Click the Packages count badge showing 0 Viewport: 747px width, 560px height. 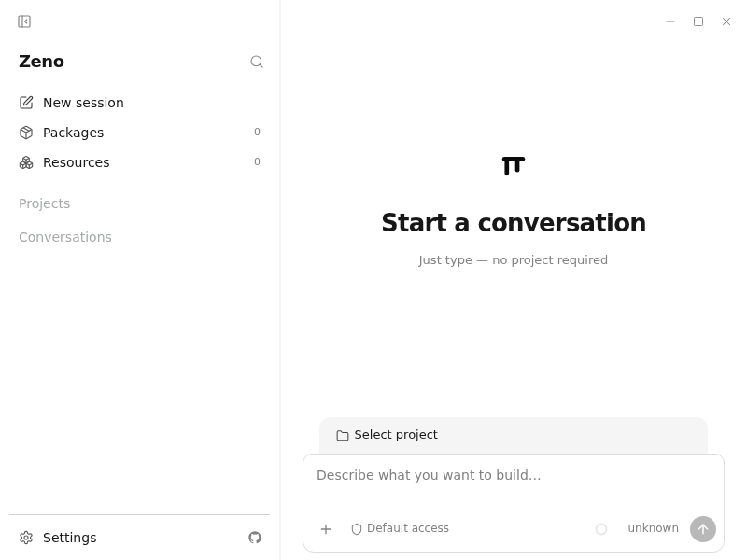click(258, 132)
